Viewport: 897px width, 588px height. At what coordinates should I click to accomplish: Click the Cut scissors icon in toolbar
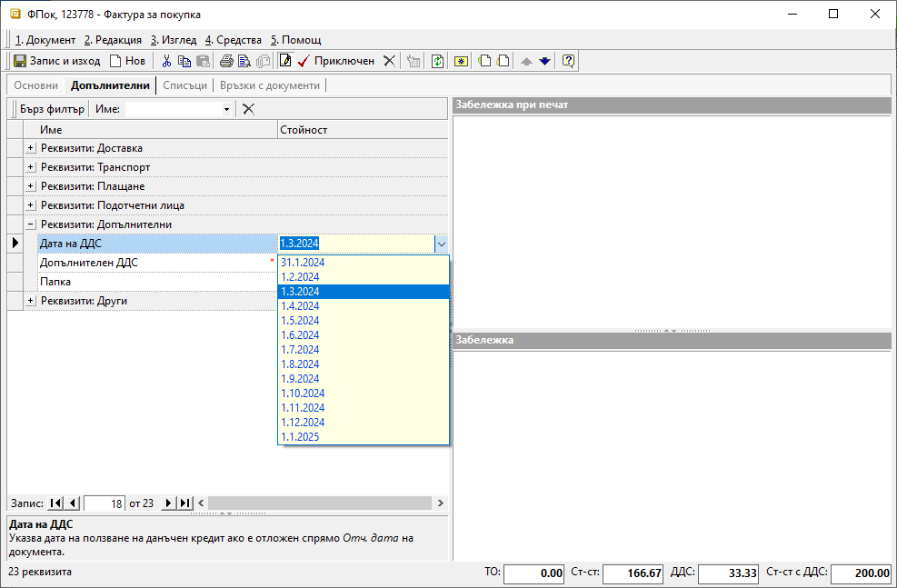pos(166,61)
